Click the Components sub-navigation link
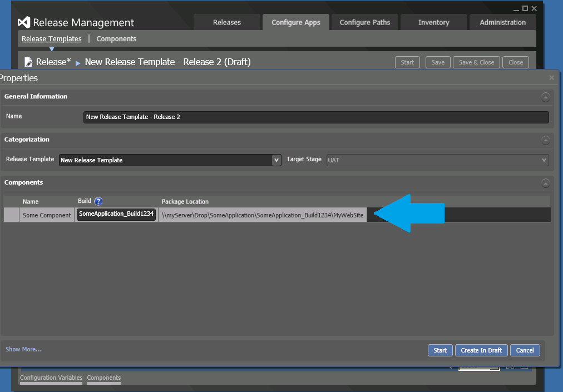563x392 pixels. coord(116,39)
